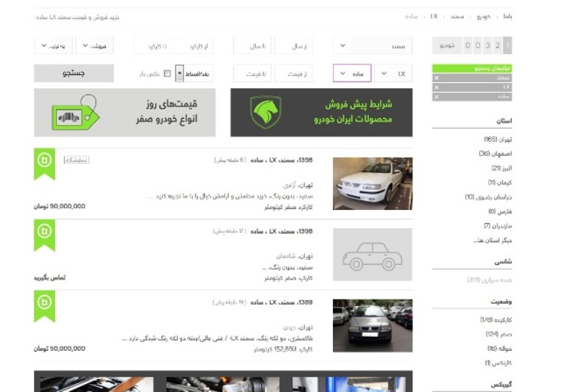Image resolution: width=588 pixels, height=392 pixels.
Task: Filter by حواله condition
Action: pos(500,349)
